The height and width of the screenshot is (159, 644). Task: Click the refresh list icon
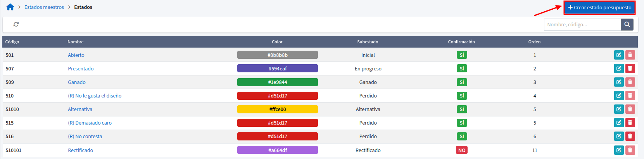pyautogui.click(x=16, y=24)
